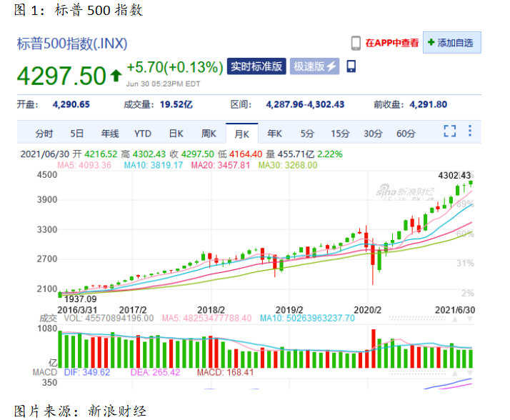Image resolution: width=510 pixels, height=420 pixels.
Task: Open the 年K tab
Action: (x=274, y=134)
